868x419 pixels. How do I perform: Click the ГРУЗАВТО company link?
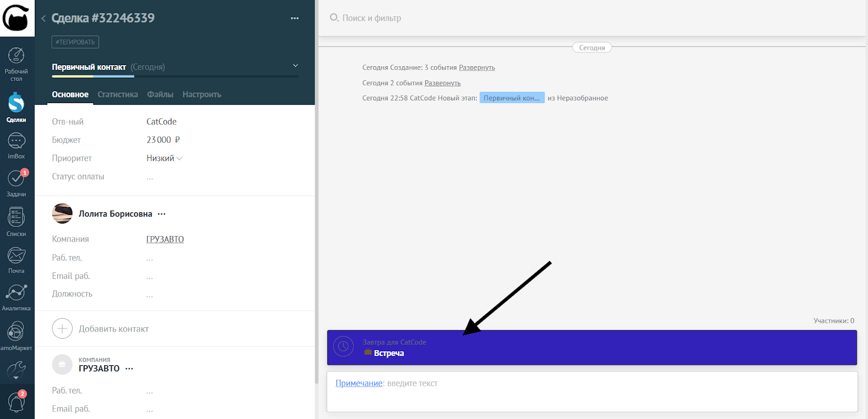click(165, 239)
